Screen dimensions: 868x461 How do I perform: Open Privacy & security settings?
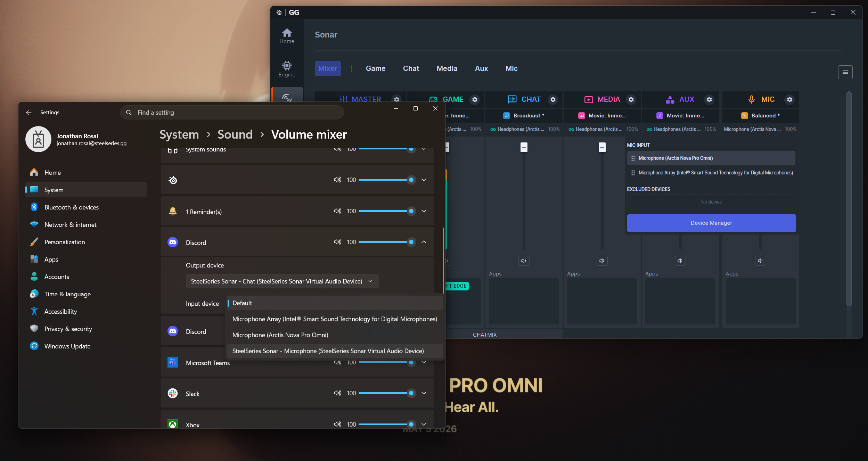coord(86,329)
